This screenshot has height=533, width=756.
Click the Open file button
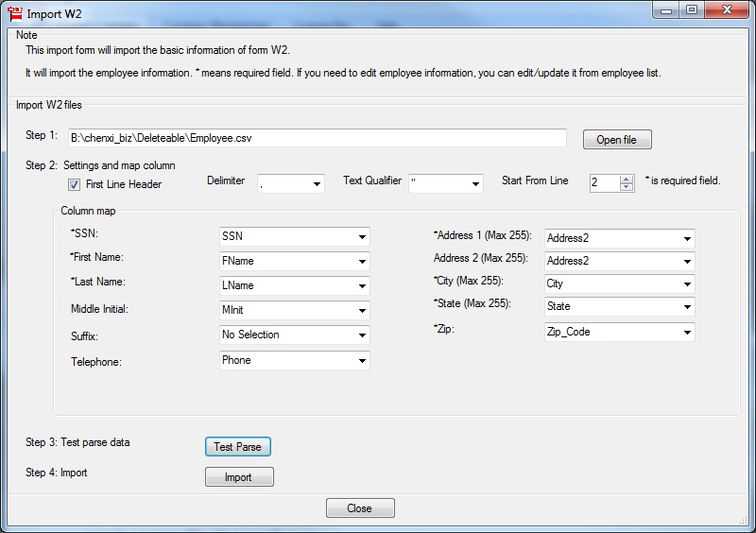coord(616,140)
